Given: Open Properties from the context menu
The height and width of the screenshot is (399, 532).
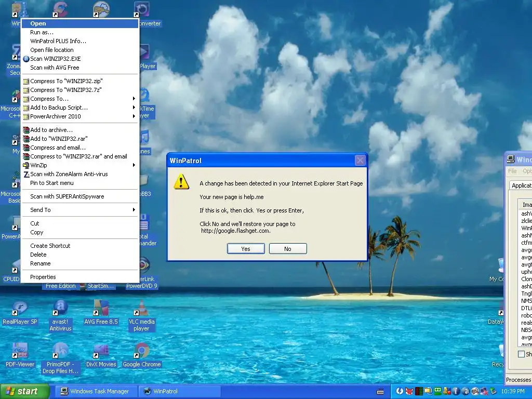Looking at the screenshot, I should [79, 277].
